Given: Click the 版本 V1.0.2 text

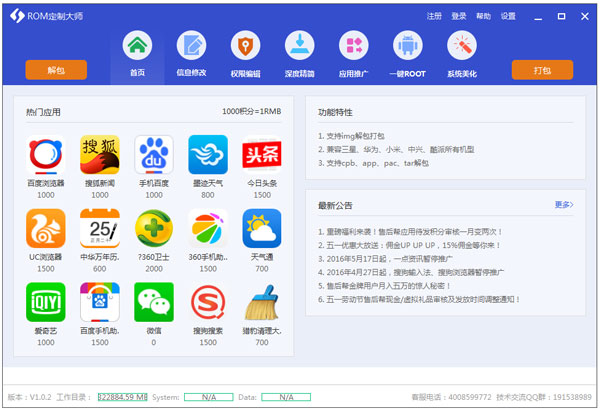Looking at the screenshot, I should pyautogui.click(x=29, y=397).
